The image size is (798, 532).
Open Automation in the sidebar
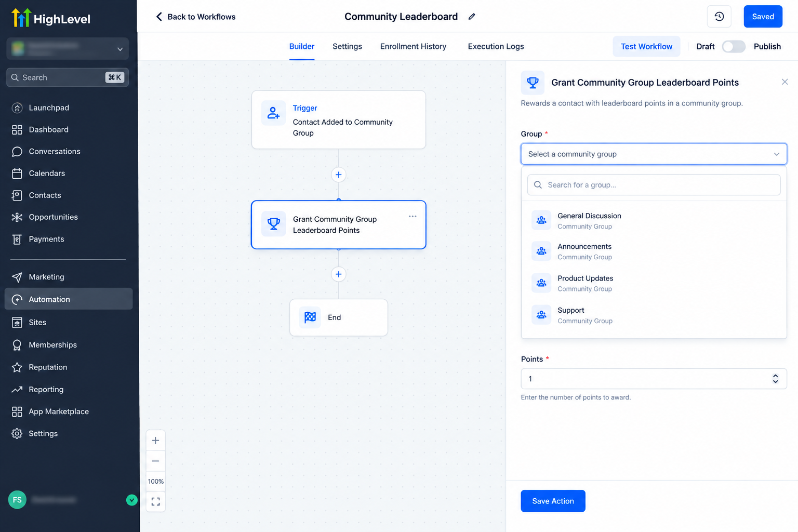coord(69,299)
